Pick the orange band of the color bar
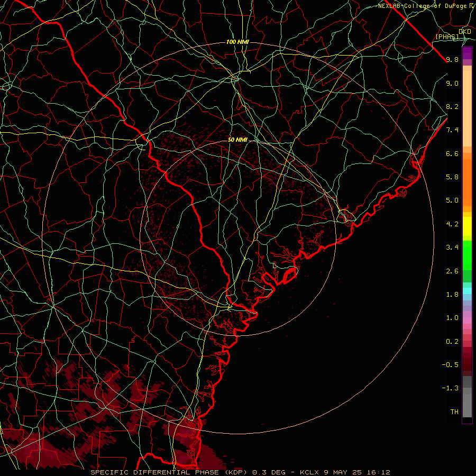476x476 pixels. coord(467,182)
